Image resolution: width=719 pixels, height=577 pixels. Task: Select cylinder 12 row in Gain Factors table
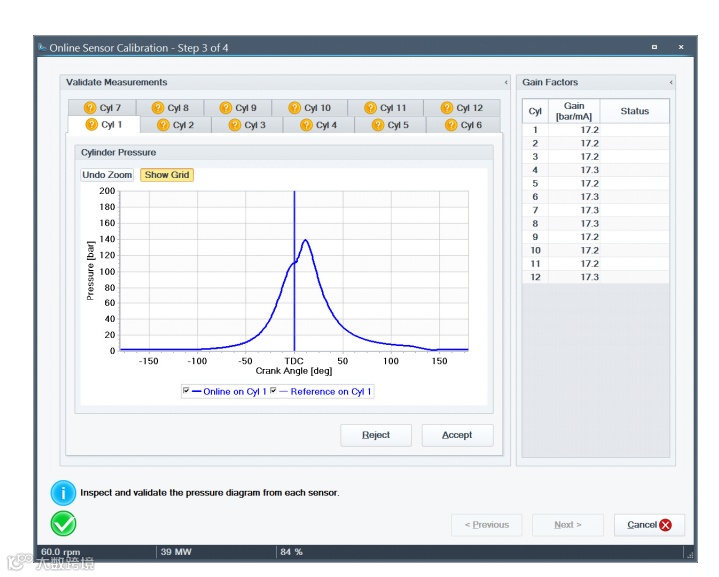click(596, 277)
